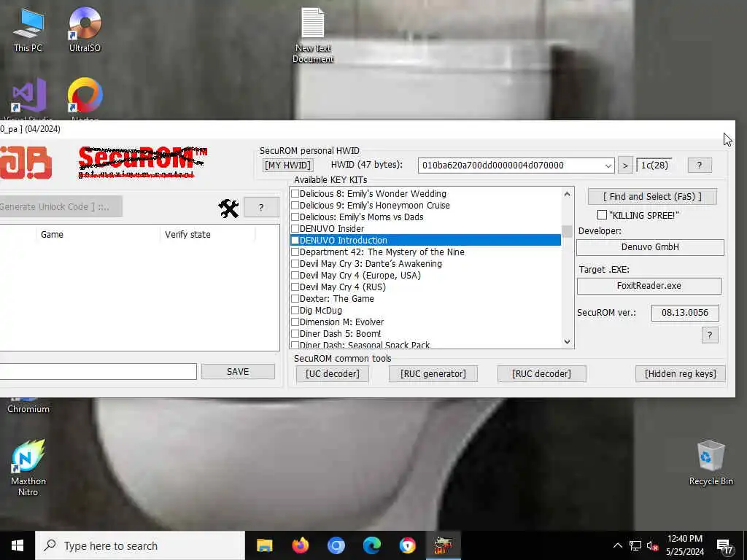Open the [RUC generator] tool
The image size is (747, 560).
(433, 374)
